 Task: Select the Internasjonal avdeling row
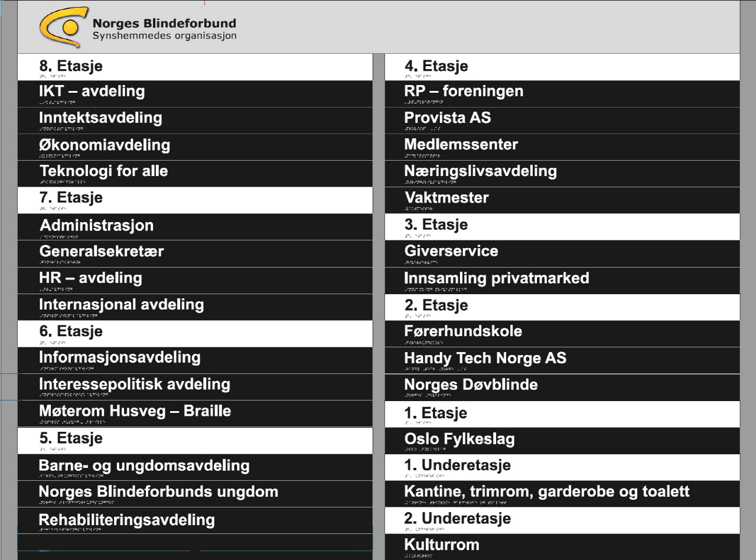point(195,307)
